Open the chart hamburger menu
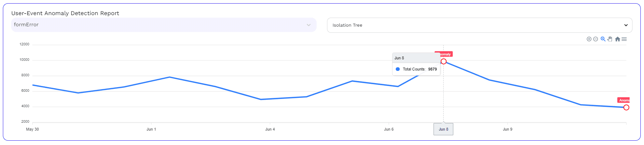 tap(624, 39)
